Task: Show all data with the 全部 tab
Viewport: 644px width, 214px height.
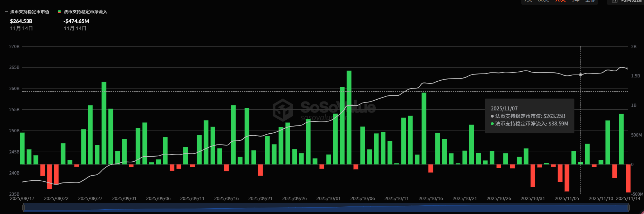Action: pyautogui.click(x=590, y=1)
